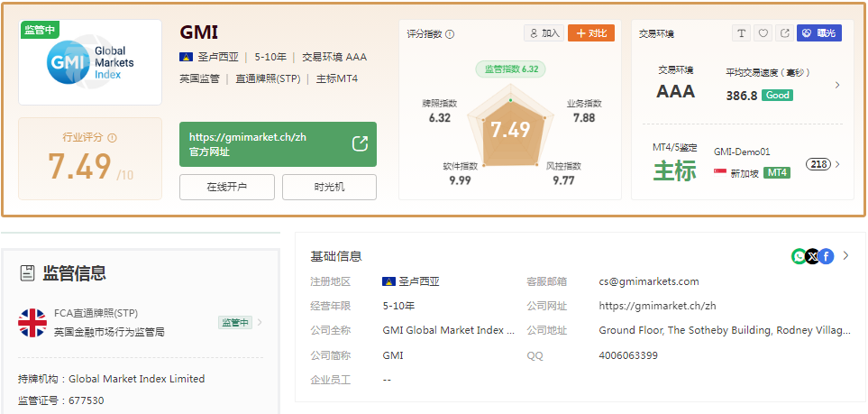Click the blue 曝光 exposure button
The width and height of the screenshot is (868, 414).
[819, 33]
